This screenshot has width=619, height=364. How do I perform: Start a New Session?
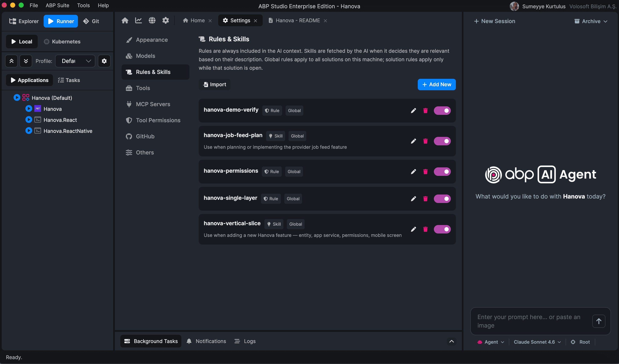point(494,21)
